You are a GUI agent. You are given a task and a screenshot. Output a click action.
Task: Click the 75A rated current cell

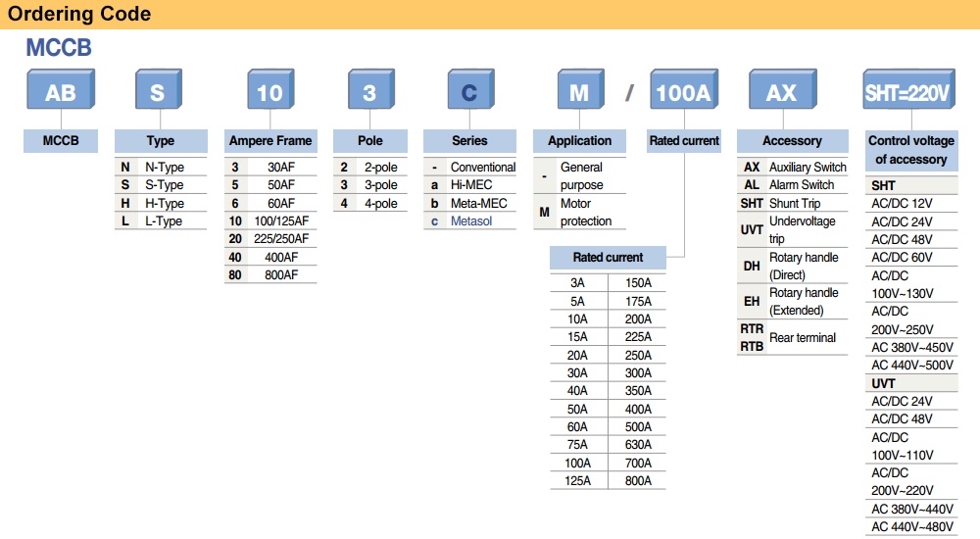(x=578, y=445)
